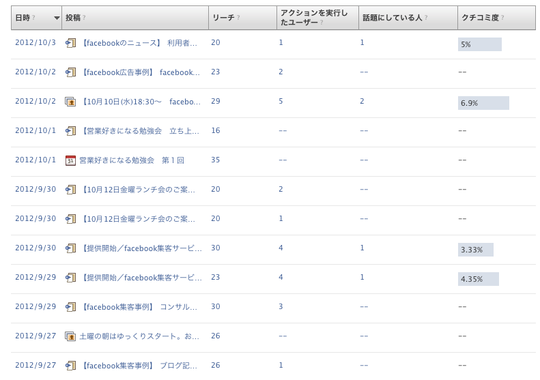Open the post 【10月10日(水)18:30～ facebo...
Screen dimensions: 540x380
140,102
